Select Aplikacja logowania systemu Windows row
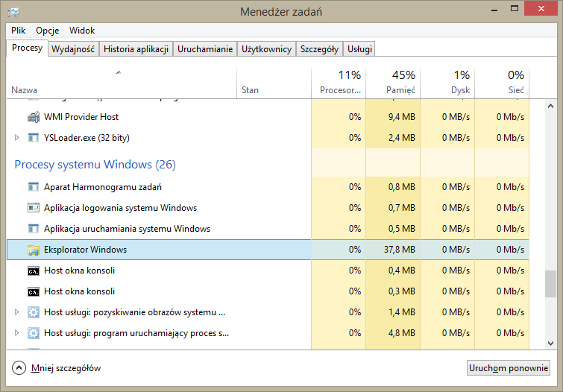 (268, 208)
